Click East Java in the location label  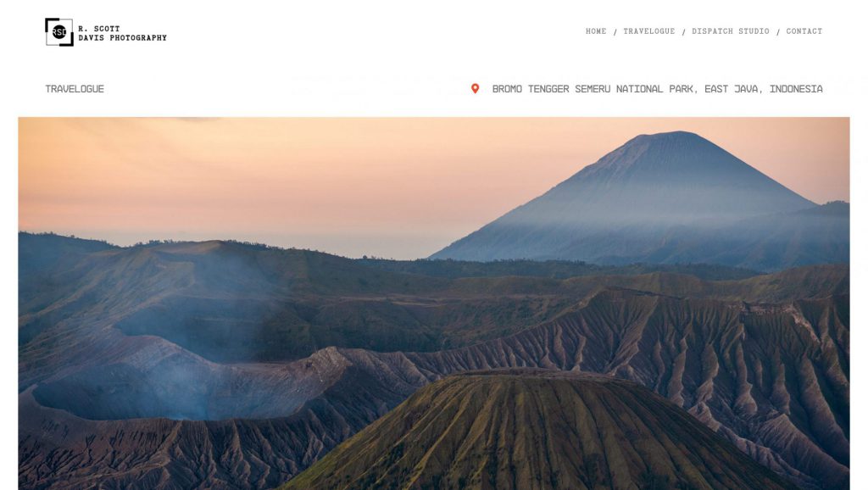(x=733, y=89)
